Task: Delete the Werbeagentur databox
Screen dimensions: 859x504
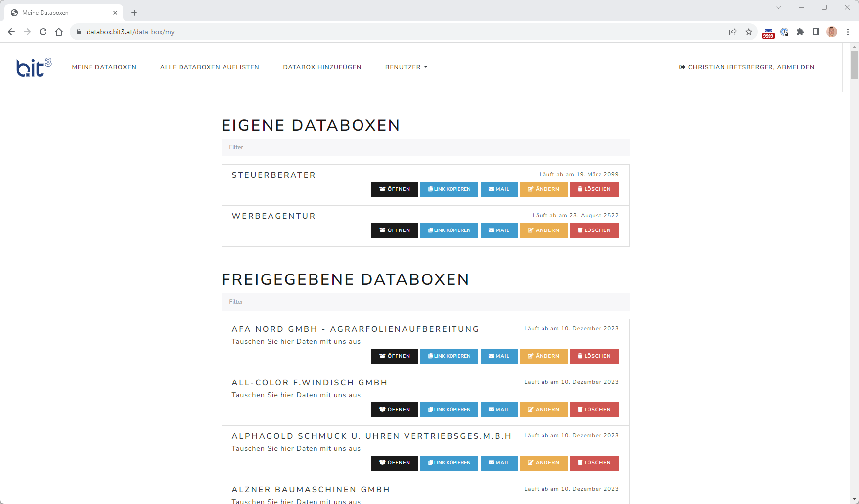Action: click(x=594, y=230)
